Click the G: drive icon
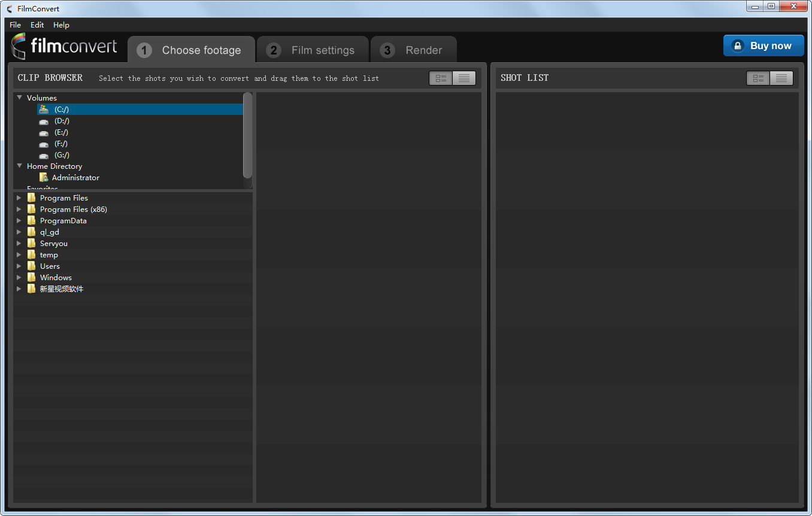812x516 pixels. (x=44, y=155)
